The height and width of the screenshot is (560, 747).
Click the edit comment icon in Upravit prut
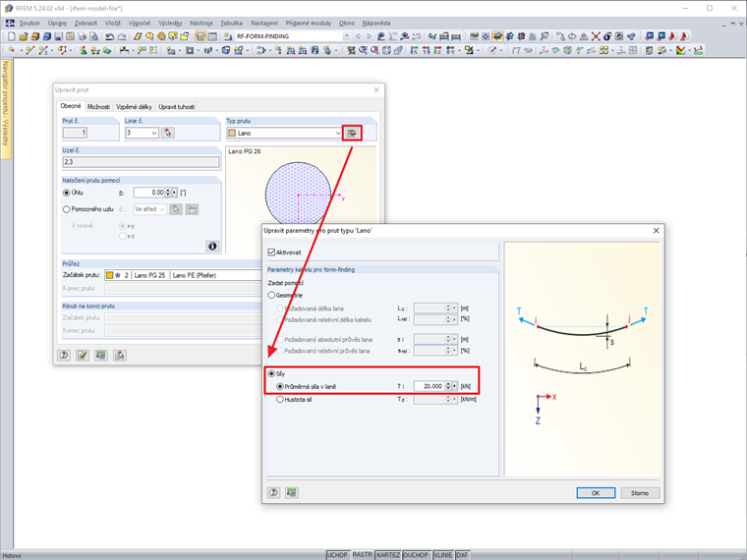point(83,356)
